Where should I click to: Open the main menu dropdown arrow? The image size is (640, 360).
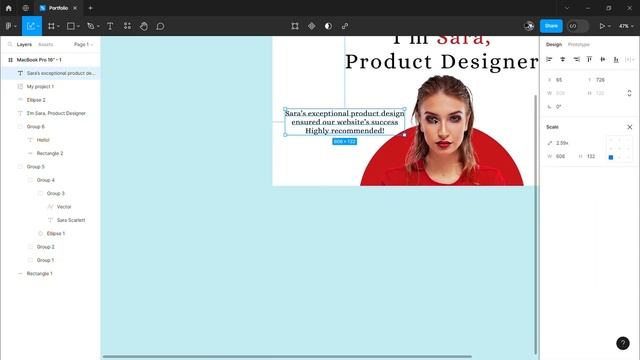coord(16,26)
